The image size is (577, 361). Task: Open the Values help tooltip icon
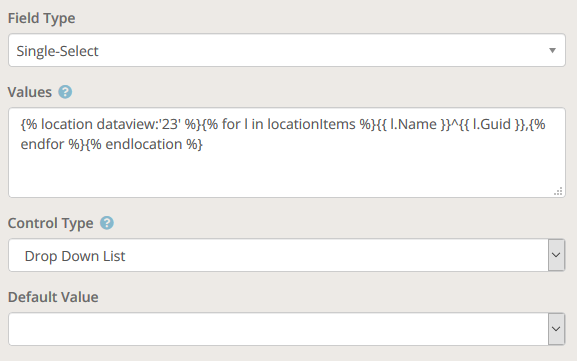click(65, 92)
